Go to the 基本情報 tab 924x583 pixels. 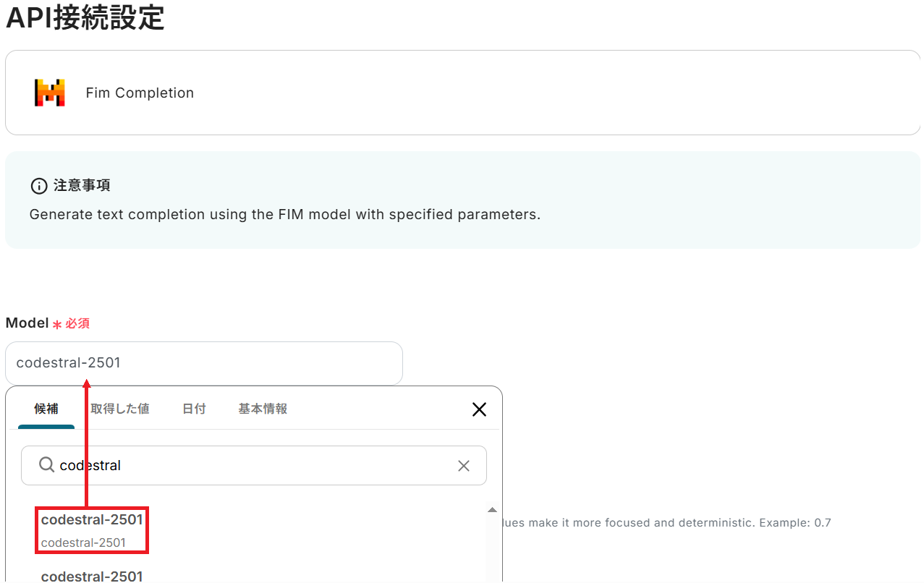coord(263,409)
